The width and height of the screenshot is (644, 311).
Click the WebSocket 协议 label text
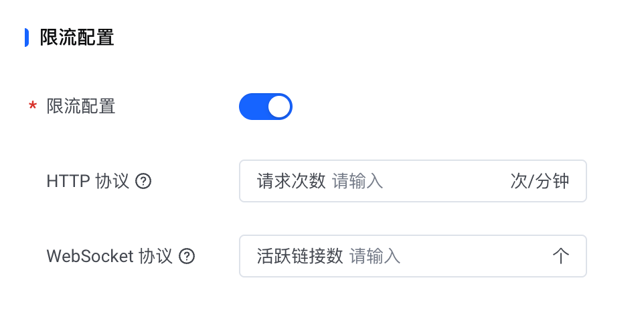[x=109, y=256]
